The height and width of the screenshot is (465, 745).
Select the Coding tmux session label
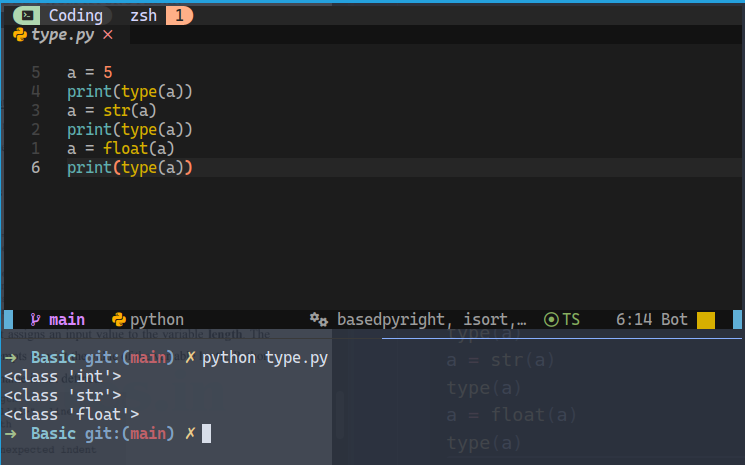coord(76,16)
